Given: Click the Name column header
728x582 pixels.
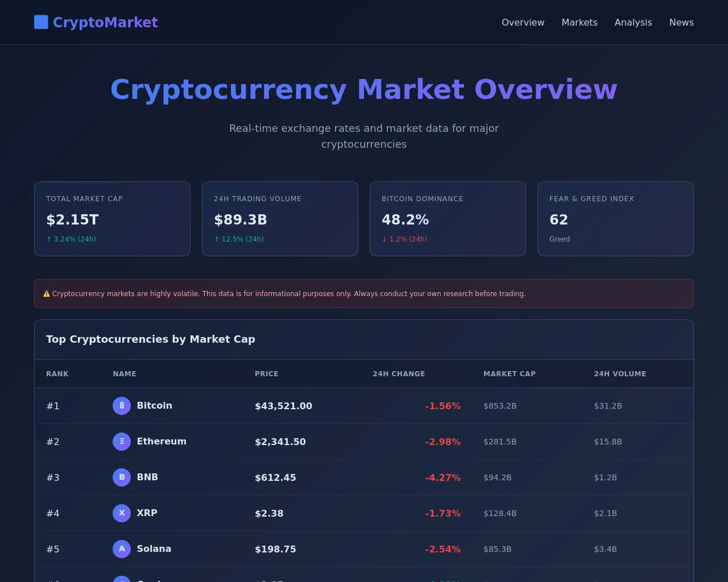Looking at the screenshot, I should pos(125,374).
